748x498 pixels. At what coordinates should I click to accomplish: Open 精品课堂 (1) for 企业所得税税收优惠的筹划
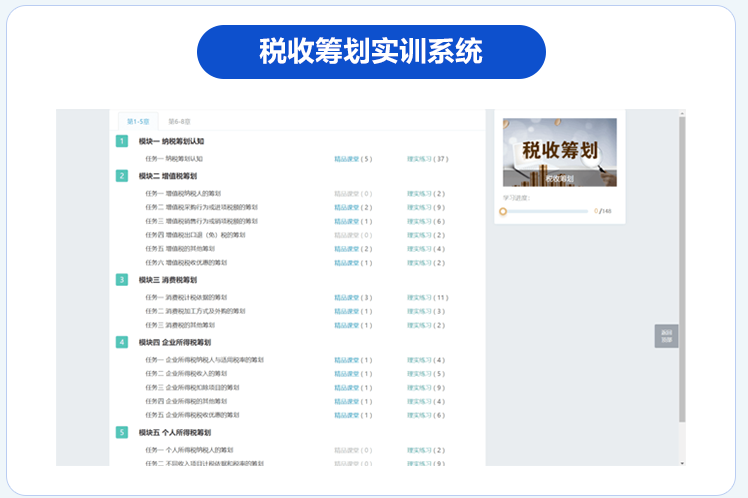(353, 415)
